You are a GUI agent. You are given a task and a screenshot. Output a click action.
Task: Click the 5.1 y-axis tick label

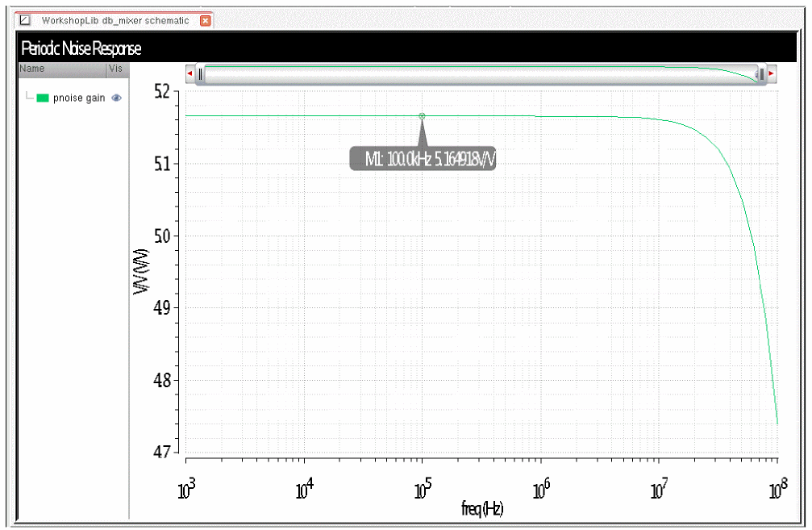pyautogui.click(x=161, y=164)
